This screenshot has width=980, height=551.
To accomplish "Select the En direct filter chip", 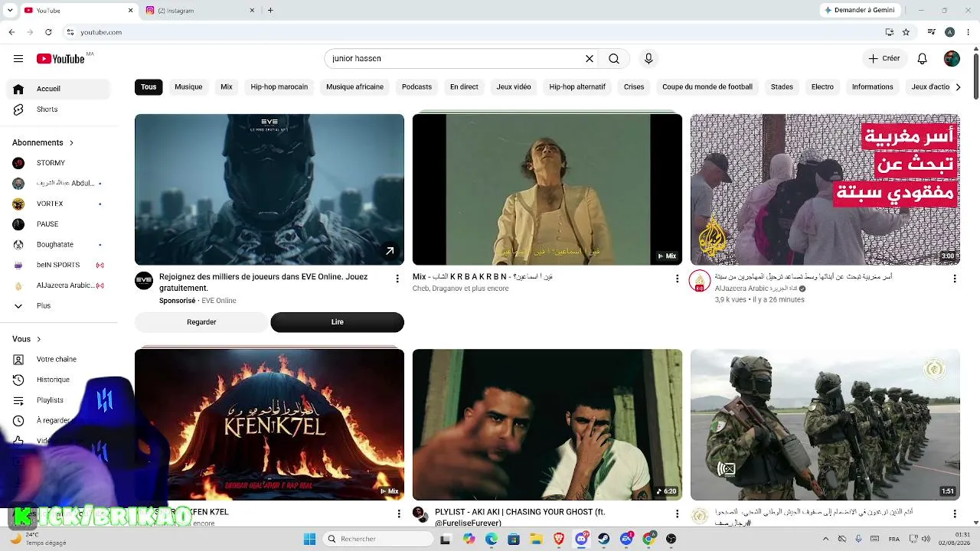I will click(464, 87).
